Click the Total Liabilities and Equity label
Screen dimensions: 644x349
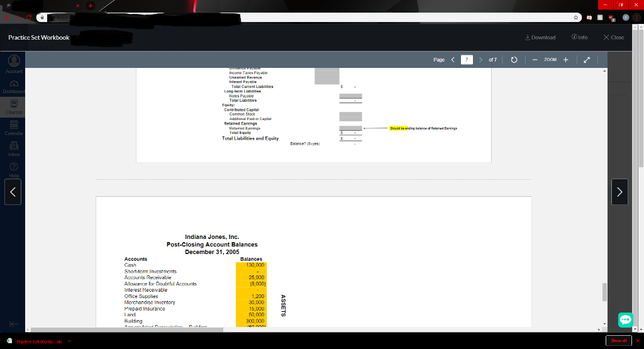(250, 138)
